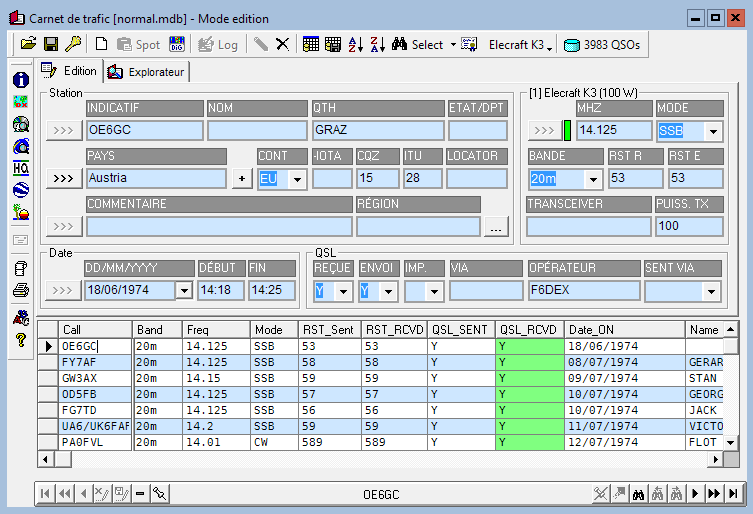Open the help question mark icon
Image resolution: width=753 pixels, height=514 pixels.
pyautogui.click(x=21, y=340)
